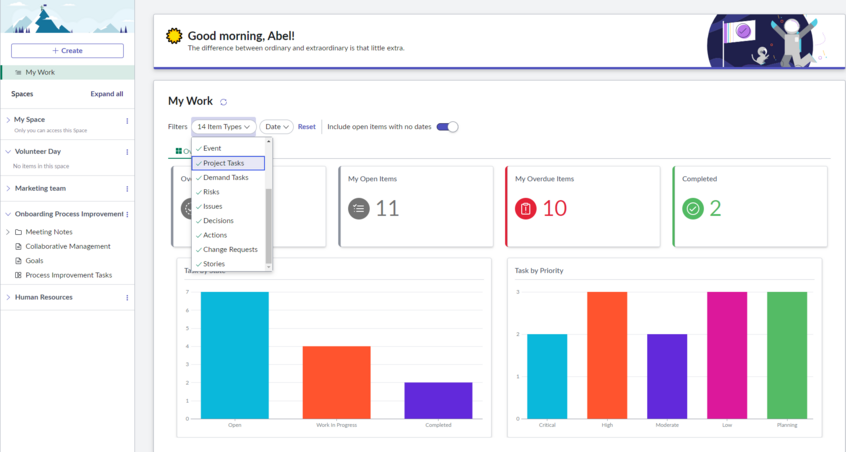Uncheck Project Tasks in the item types list
This screenshot has height=452, width=846.
228,163
